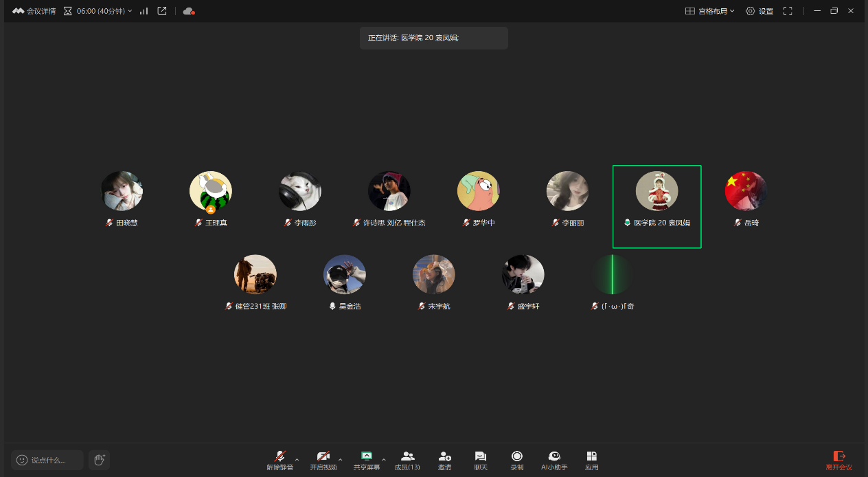Toggle fullscreen mode in top bar
Screen dimensions: 868x477
click(x=788, y=11)
